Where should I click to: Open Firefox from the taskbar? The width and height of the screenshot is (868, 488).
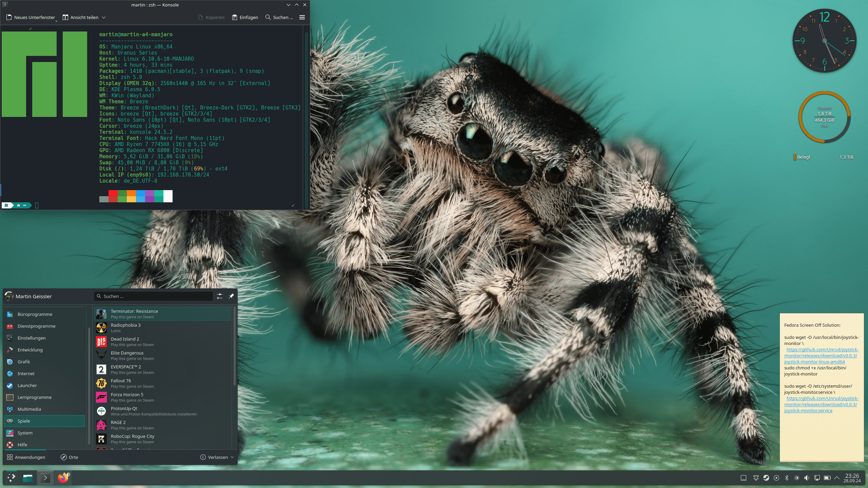63,478
